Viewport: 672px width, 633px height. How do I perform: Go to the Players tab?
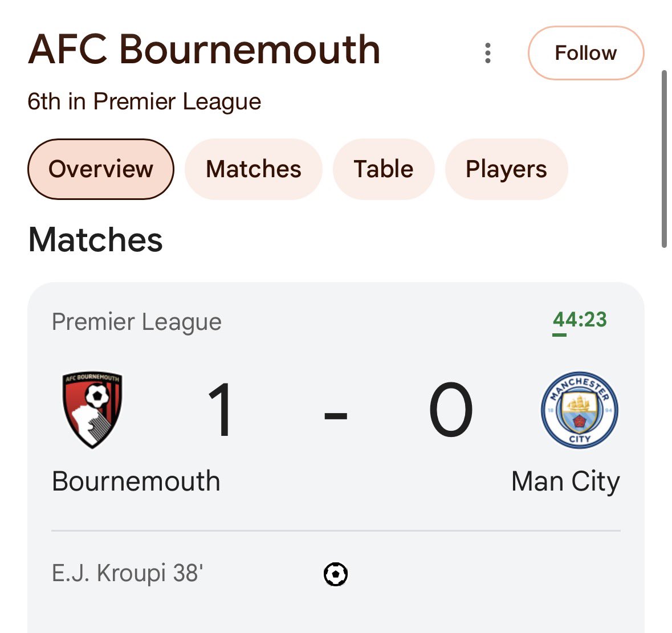[506, 169]
